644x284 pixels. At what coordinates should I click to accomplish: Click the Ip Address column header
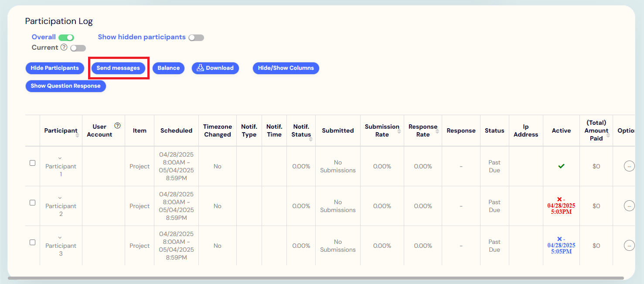tap(526, 130)
